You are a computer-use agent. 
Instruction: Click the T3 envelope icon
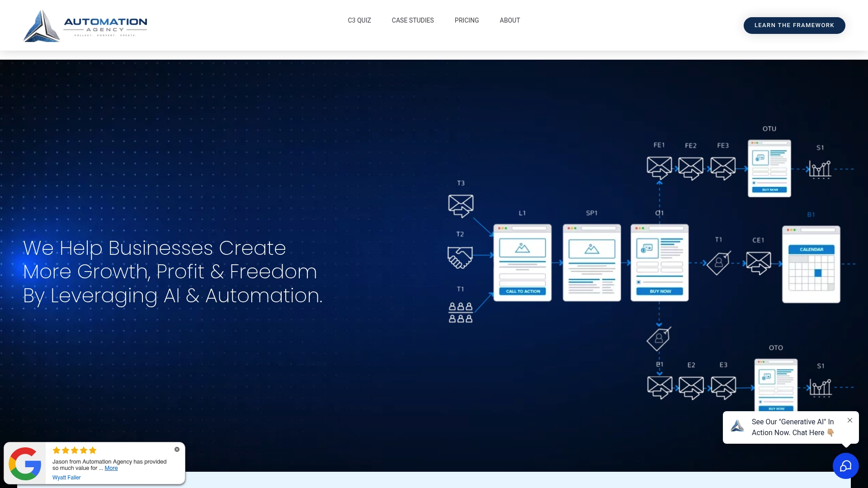tap(461, 206)
